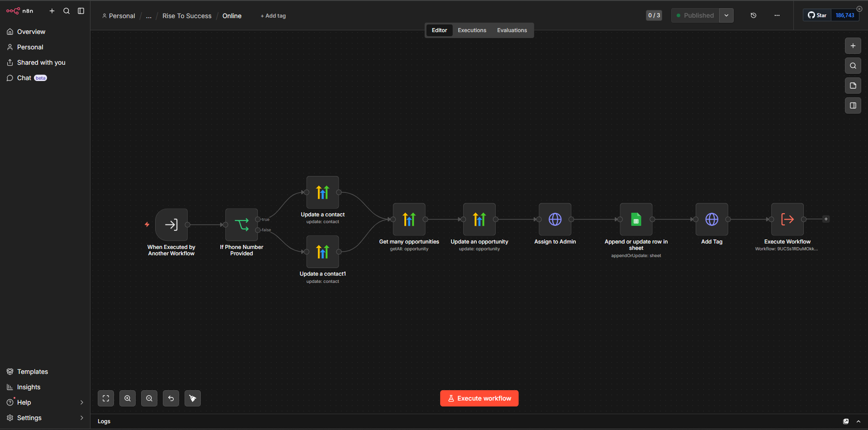Switch to the Evaluations tab
Viewport: 868px width, 430px height.
pyautogui.click(x=512, y=30)
